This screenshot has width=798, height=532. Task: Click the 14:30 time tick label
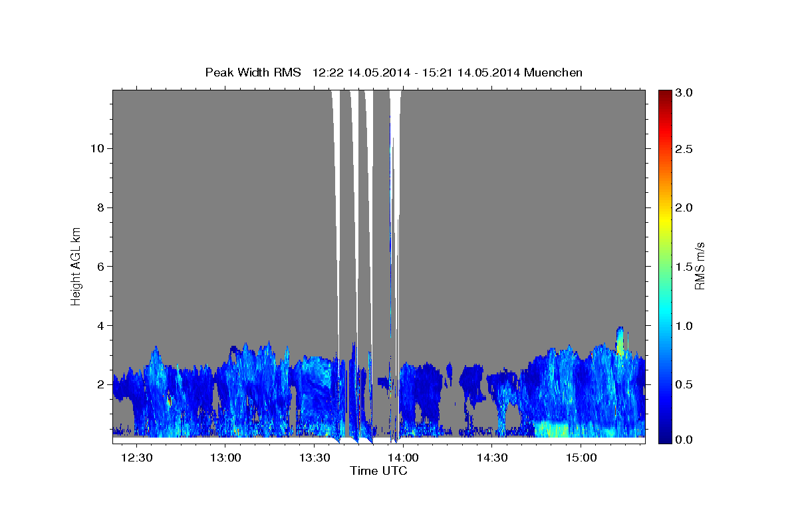coord(491,458)
